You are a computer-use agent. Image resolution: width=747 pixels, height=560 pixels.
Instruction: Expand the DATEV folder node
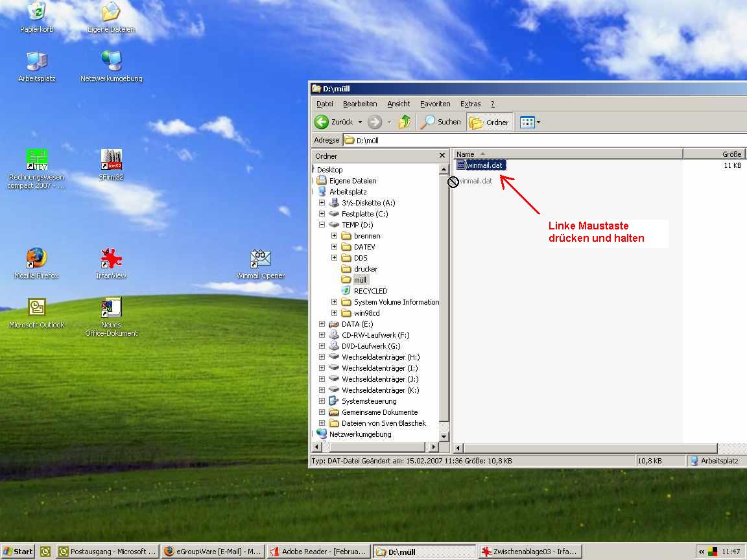click(334, 247)
